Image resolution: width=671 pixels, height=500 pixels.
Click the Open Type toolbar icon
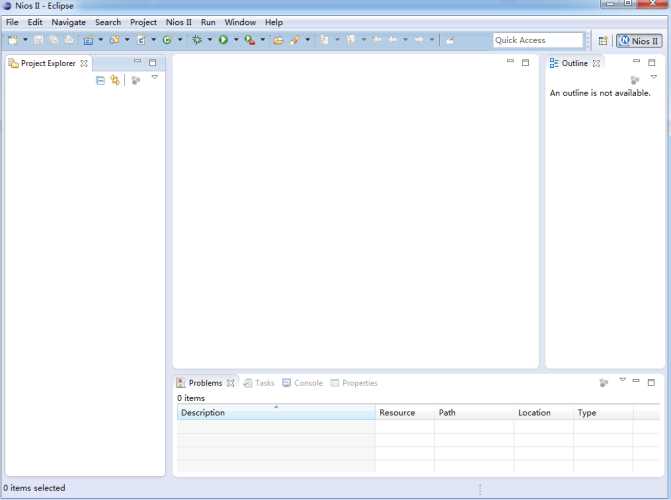[278, 41]
